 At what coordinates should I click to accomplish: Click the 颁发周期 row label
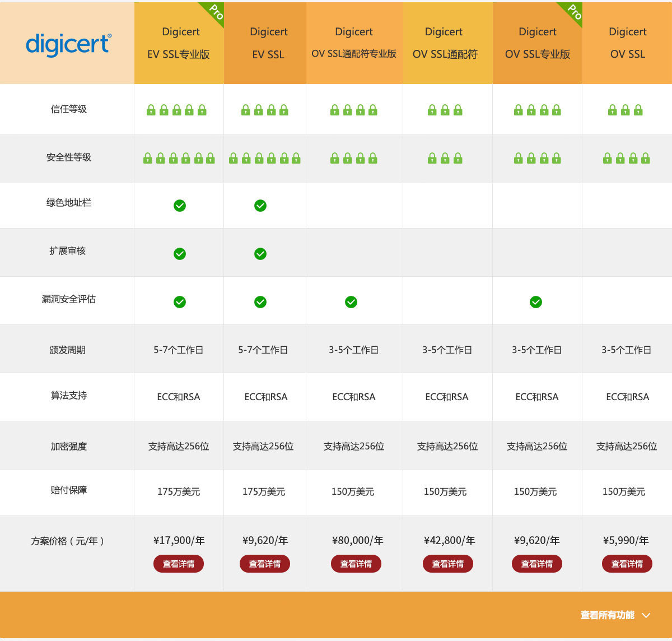(68, 350)
